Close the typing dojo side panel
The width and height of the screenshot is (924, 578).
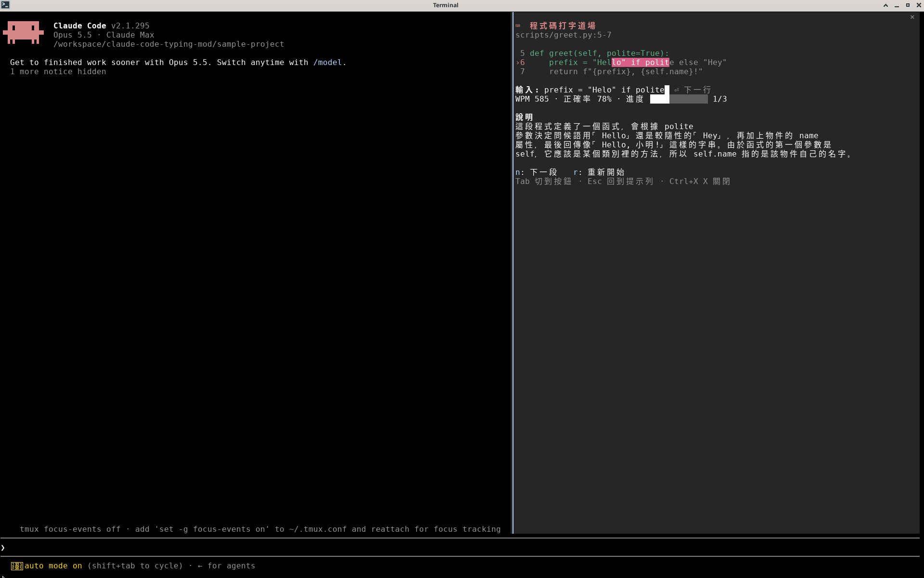912,17
